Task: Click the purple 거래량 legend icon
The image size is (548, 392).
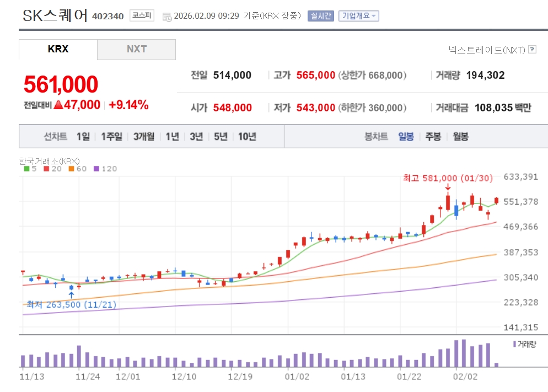Action: point(514,344)
